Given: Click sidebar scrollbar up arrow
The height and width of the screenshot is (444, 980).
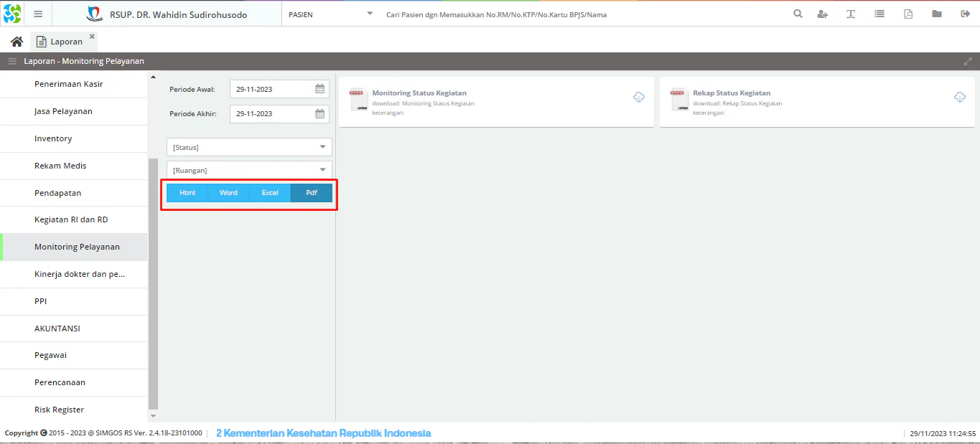Looking at the screenshot, I should (153, 77).
